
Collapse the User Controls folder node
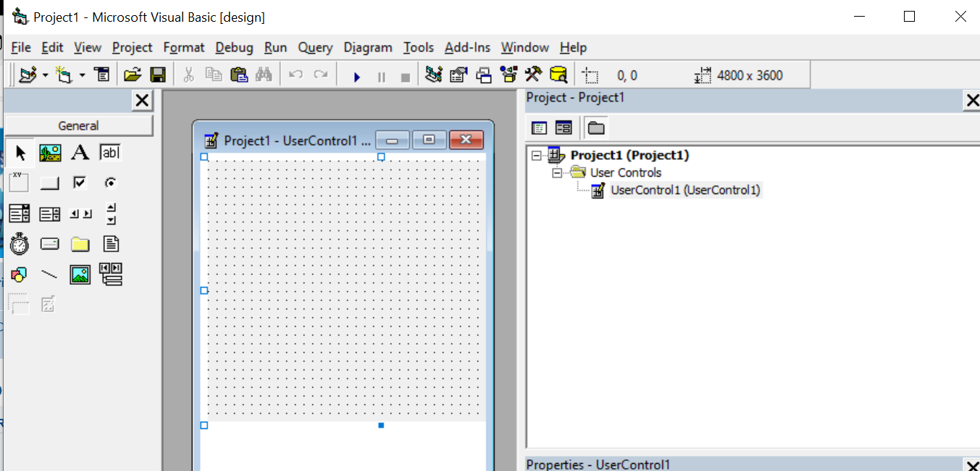557,172
